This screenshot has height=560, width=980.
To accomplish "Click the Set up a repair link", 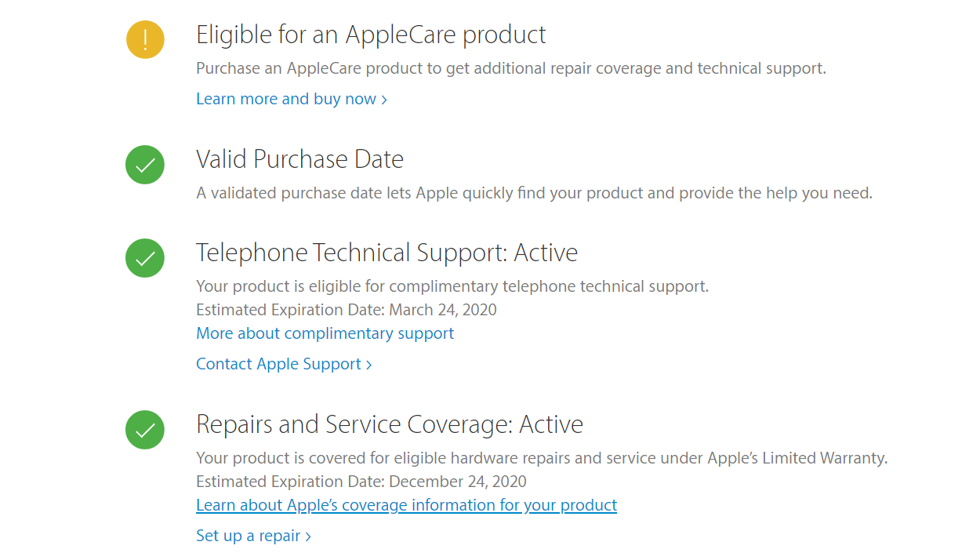I will coord(249,536).
